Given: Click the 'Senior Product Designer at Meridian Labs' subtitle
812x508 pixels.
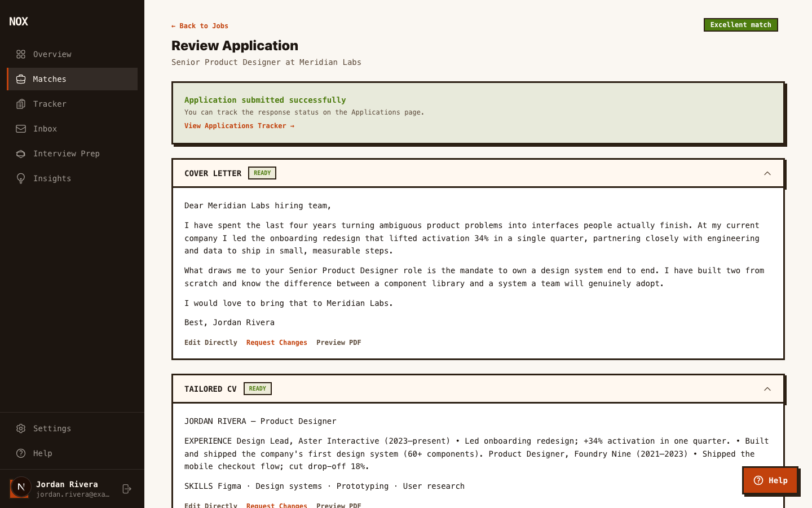Looking at the screenshot, I should pyautogui.click(x=266, y=62).
